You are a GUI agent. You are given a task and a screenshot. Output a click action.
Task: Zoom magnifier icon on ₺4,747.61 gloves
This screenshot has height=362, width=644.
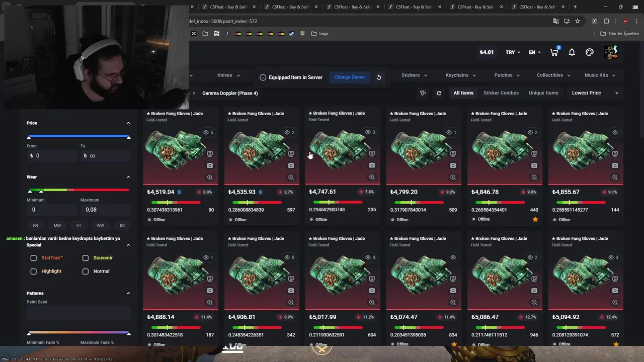(372, 177)
